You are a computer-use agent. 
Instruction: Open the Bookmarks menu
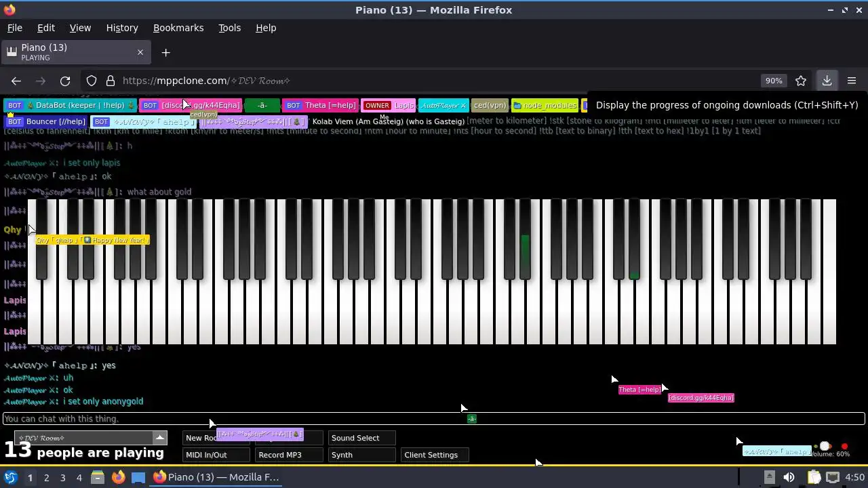coord(178,28)
